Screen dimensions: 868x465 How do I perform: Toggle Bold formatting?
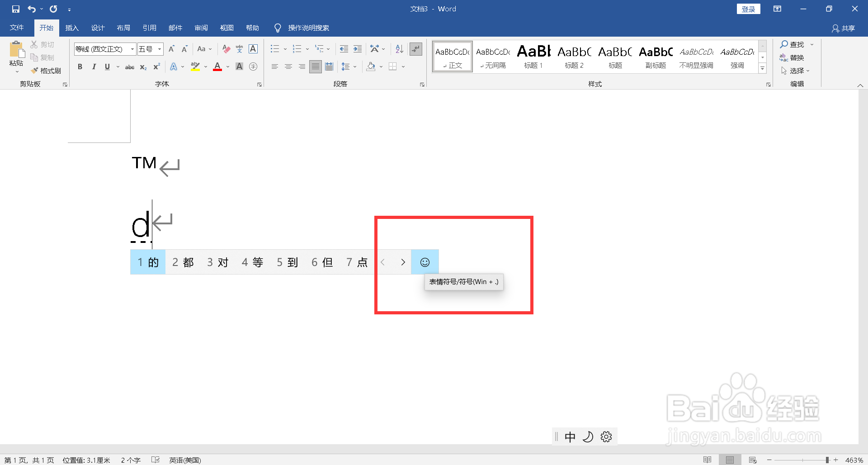click(80, 67)
